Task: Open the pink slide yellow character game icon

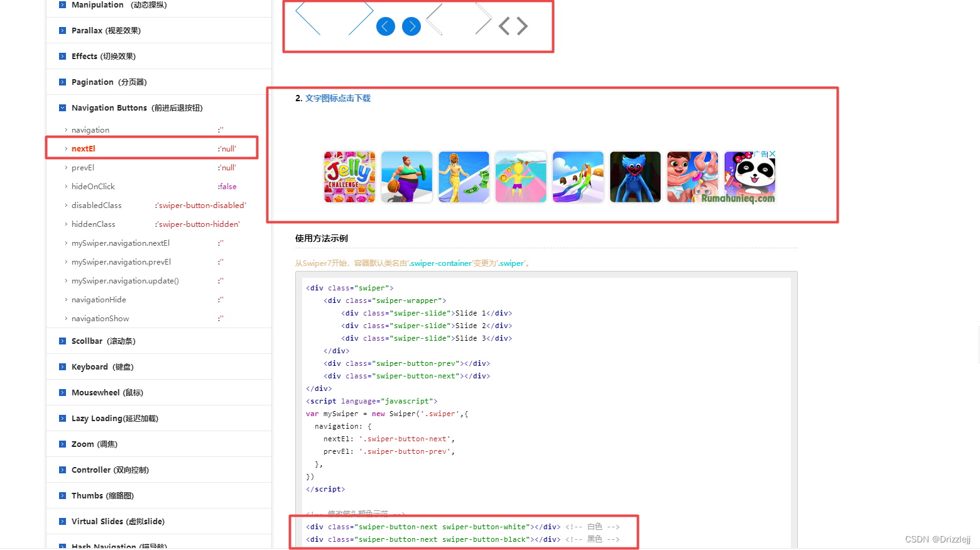Action: click(521, 177)
